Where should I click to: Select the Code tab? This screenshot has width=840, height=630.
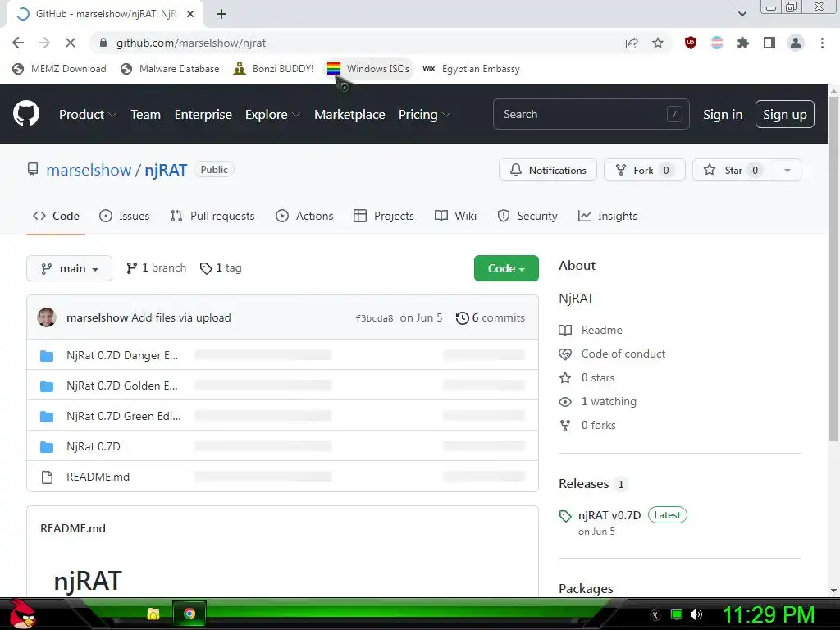56,216
